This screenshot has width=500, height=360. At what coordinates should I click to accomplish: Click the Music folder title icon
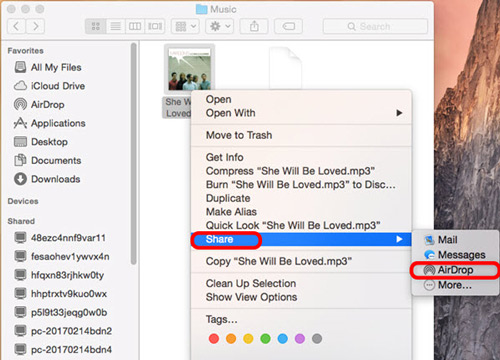tap(201, 9)
